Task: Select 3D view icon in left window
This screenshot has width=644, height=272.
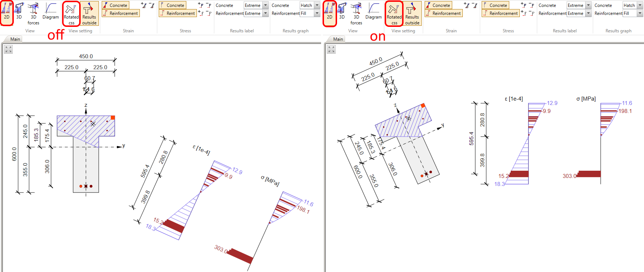Action: point(19,13)
